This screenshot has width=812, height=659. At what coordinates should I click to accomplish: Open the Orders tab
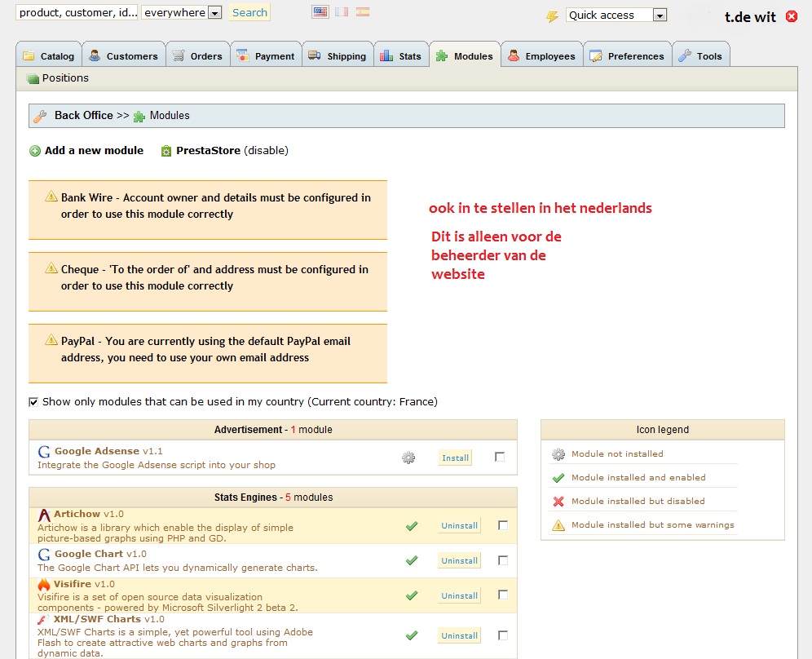pyautogui.click(x=198, y=56)
